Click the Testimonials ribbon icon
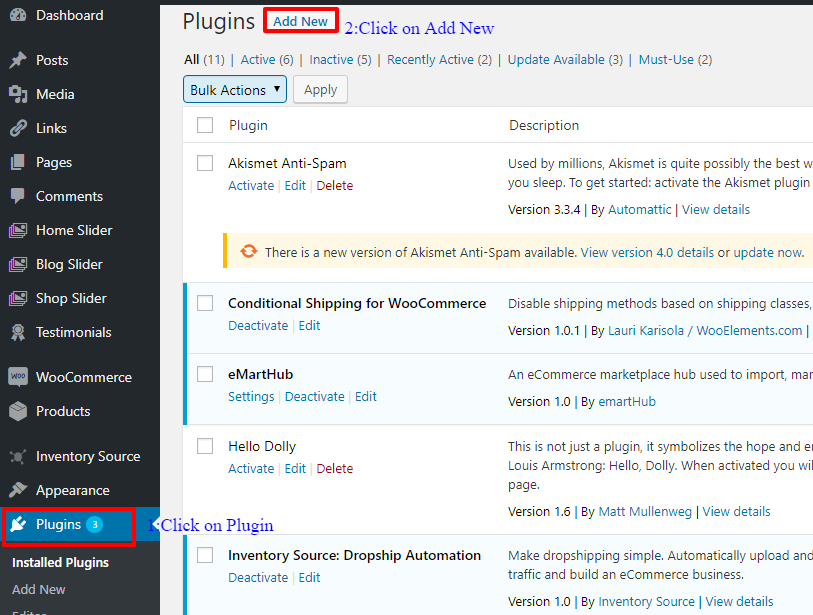Image resolution: width=813 pixels, height=615 pixels. coord(18,332)
